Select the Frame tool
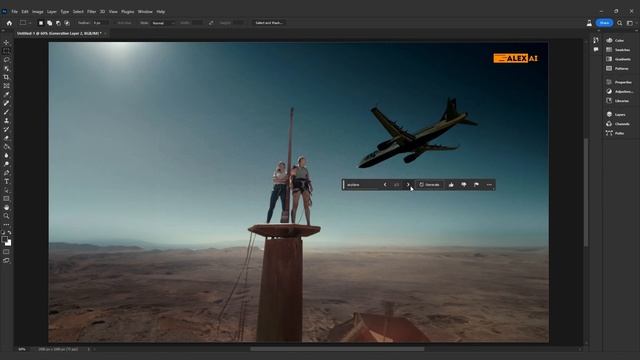The height and width of the screenshot is (360, 640). tap(6, 86)
